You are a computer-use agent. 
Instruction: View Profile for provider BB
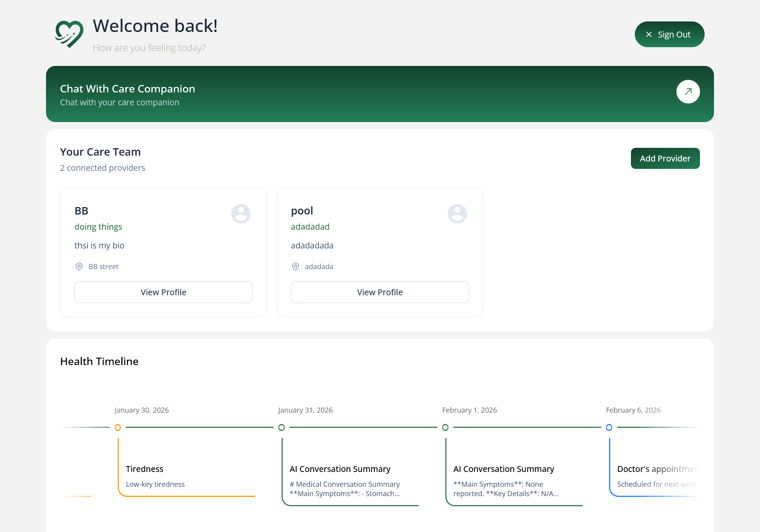163,292
